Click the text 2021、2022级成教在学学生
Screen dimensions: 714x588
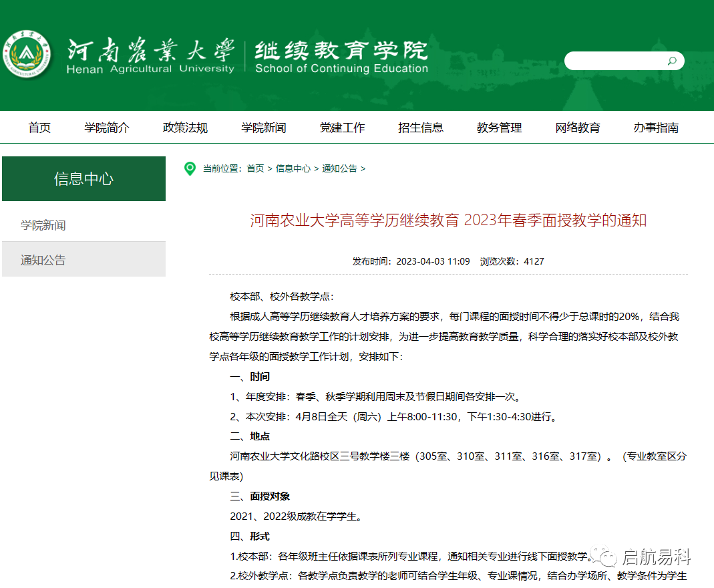(x=296, y=517)
